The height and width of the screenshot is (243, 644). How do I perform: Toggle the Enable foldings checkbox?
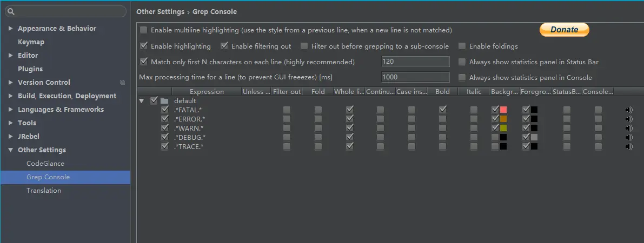click(x=462, y=46)
